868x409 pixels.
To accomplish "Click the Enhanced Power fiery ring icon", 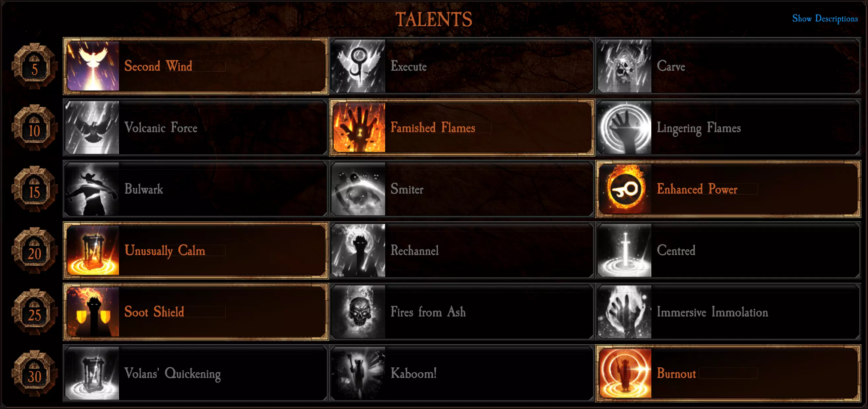I will tap(625, 189).
